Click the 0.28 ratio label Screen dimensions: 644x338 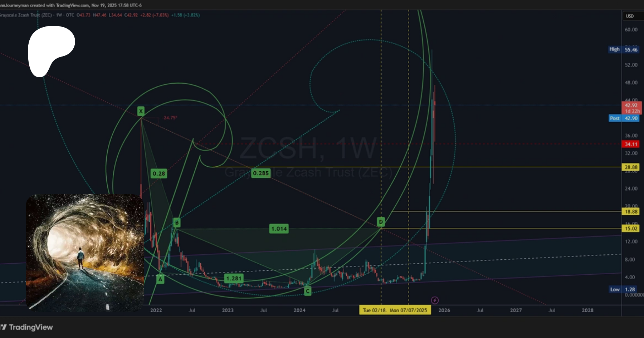click(x=159, y=173)
